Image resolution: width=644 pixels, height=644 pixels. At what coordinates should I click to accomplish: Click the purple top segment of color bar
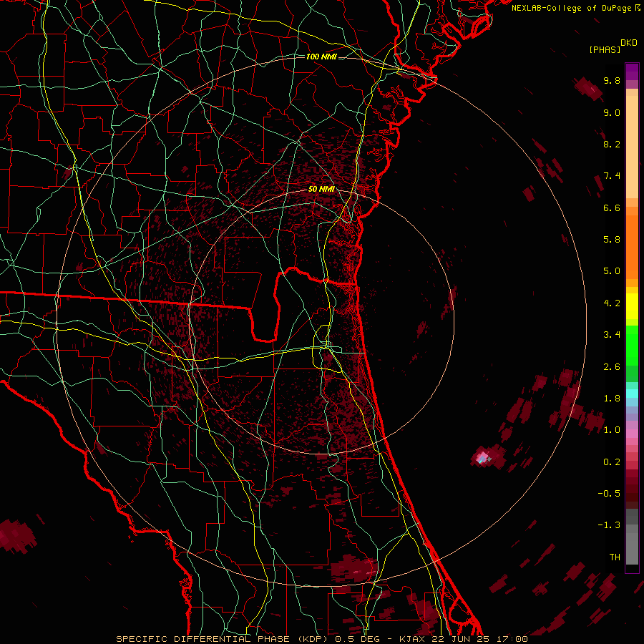click(632, 72)
